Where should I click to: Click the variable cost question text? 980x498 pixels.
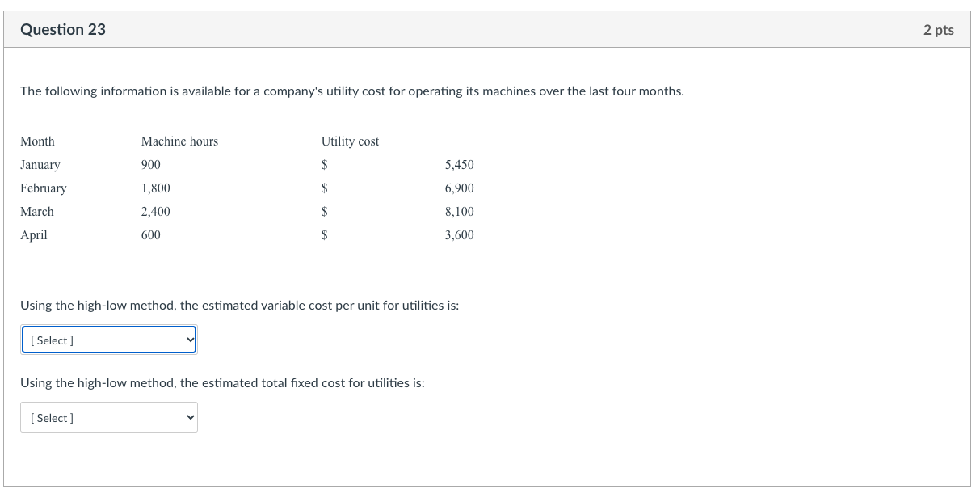tap(240, 305)
